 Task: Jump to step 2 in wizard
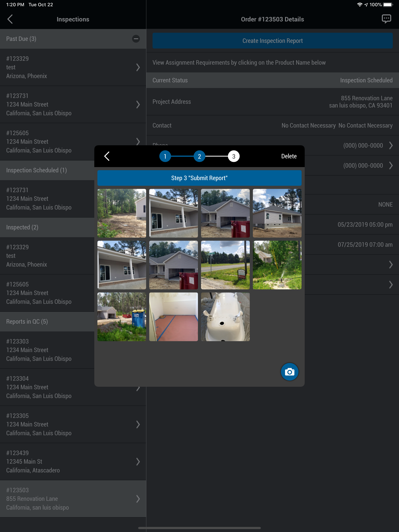tap(199, 156)
